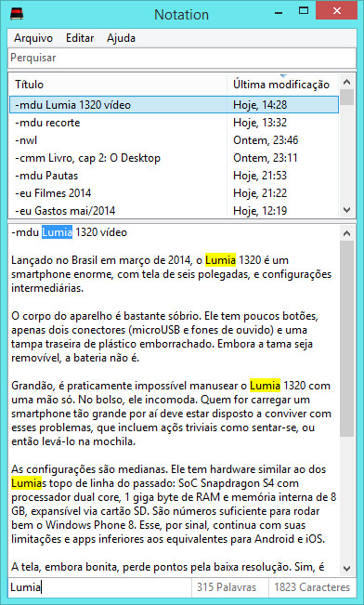This screenshot has height=605, width=364.
Task: Click note editor scrollbar up arrow
Action: coord(347,233)
